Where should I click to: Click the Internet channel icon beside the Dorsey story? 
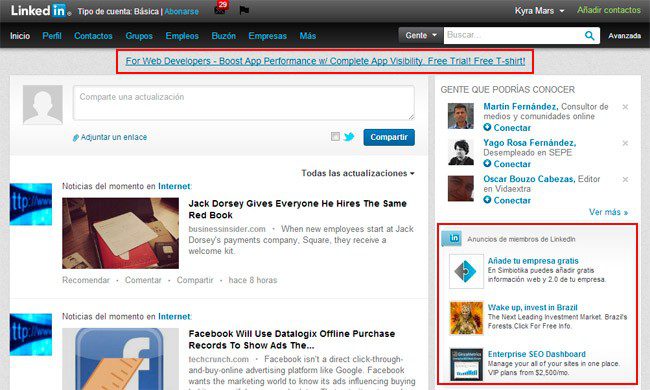[31, 204]
